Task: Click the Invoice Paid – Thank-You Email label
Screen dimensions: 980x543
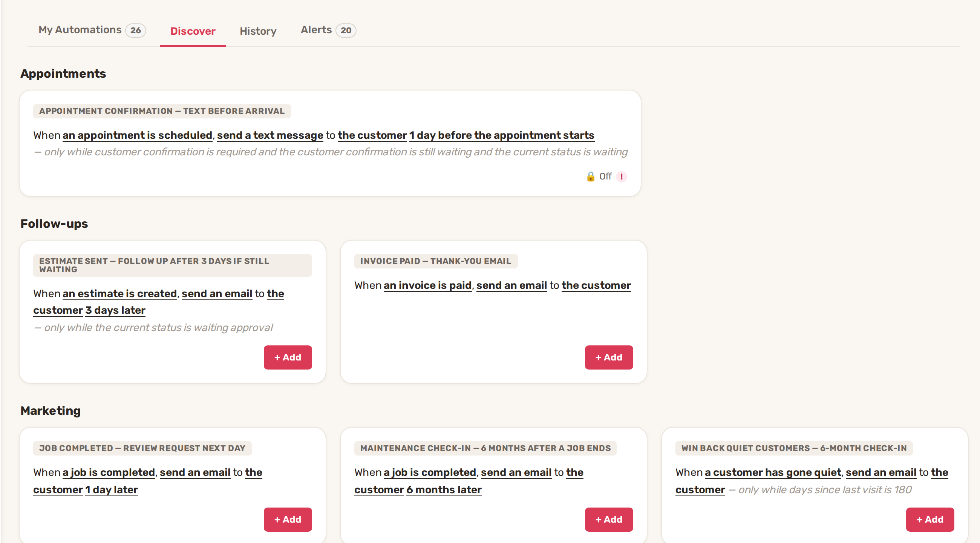Action: [436, 261]
